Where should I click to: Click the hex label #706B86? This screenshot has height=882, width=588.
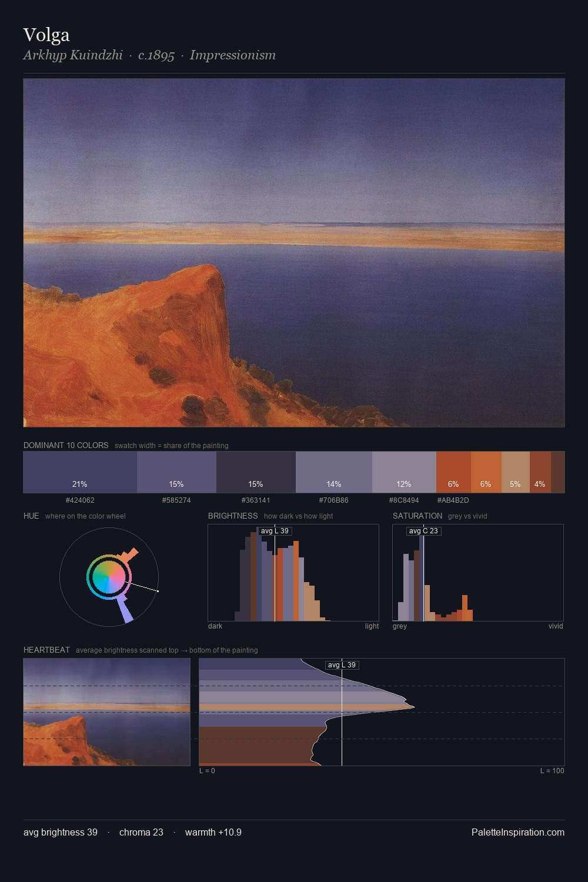(x=334, y=500)
